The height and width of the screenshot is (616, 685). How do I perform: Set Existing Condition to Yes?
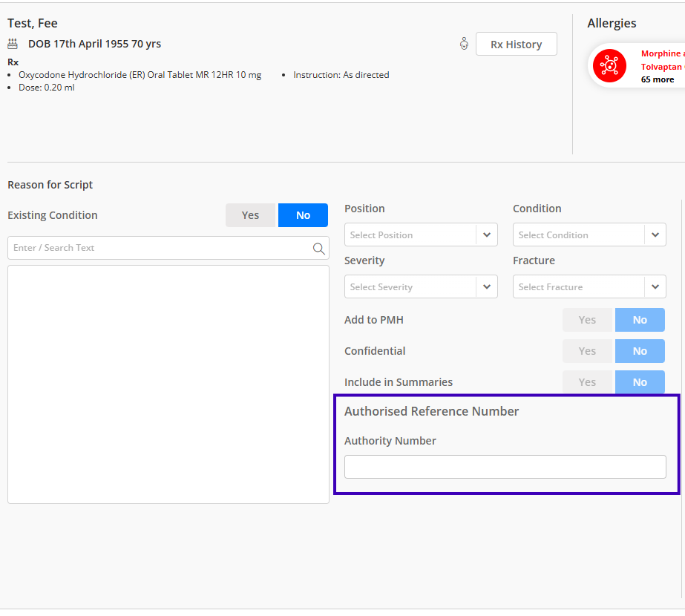tap(250, 215)
